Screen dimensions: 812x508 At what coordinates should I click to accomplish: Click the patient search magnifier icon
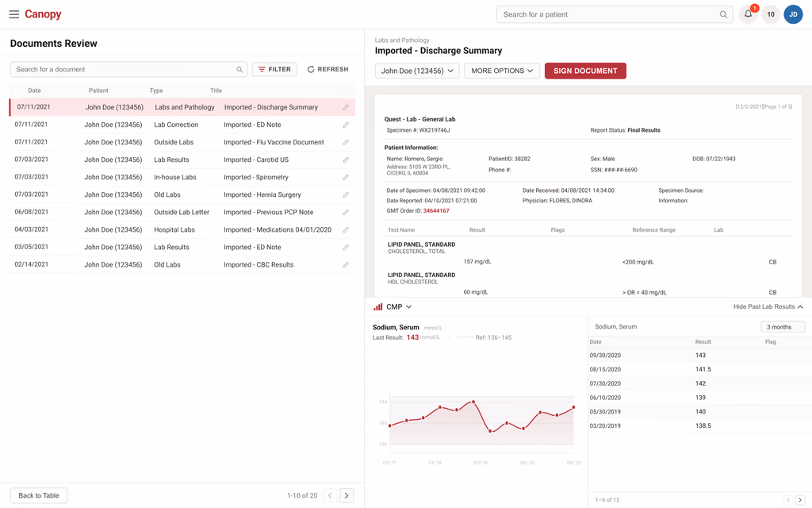[723, 14]
